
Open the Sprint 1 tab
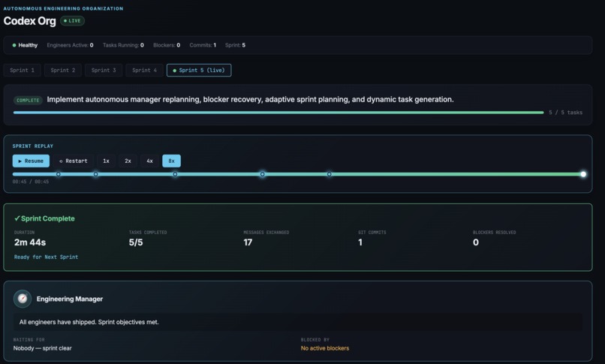click(22, 71)
